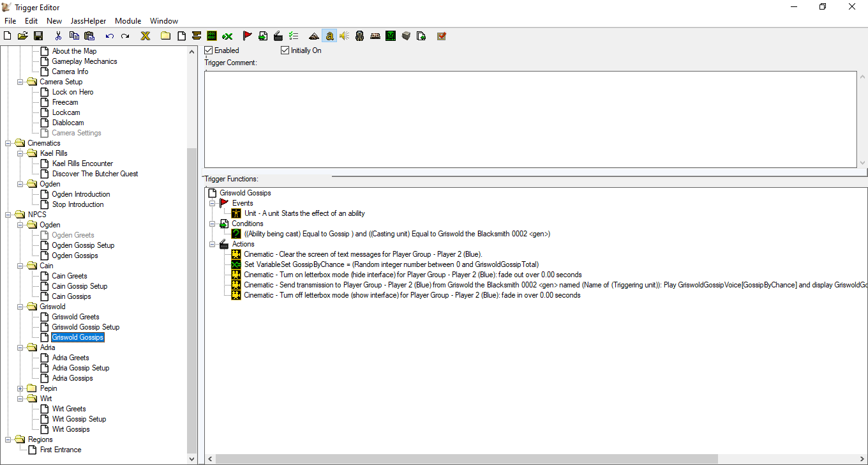Select the Adria Gossip Setup trigger

(80, 368)
